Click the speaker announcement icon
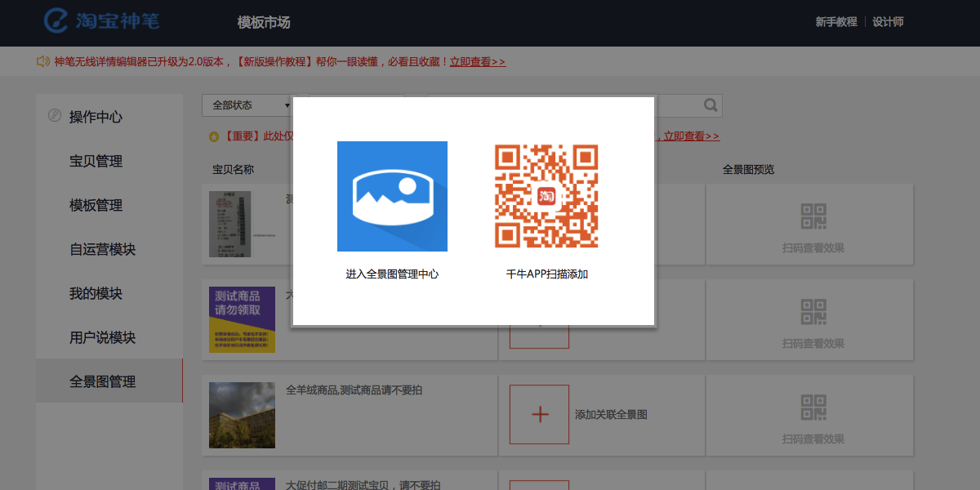The image size is (980, 490). 43,61
